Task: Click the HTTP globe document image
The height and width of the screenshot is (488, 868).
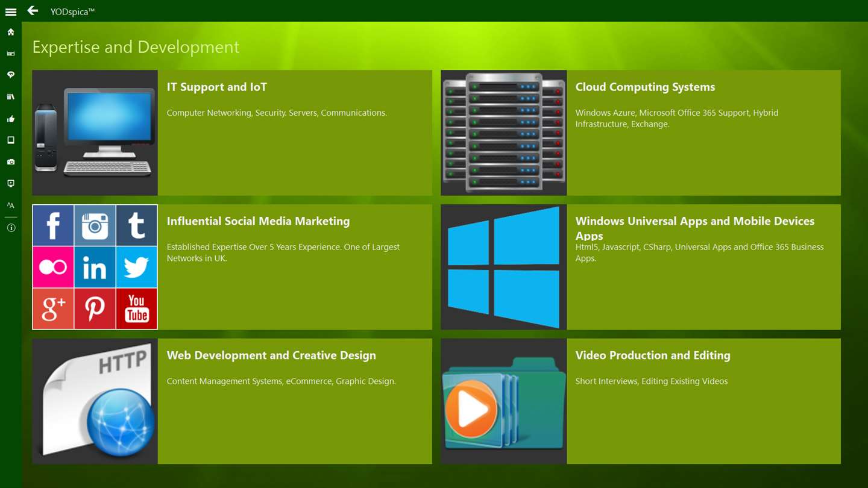Action: [x=95, y=401]
